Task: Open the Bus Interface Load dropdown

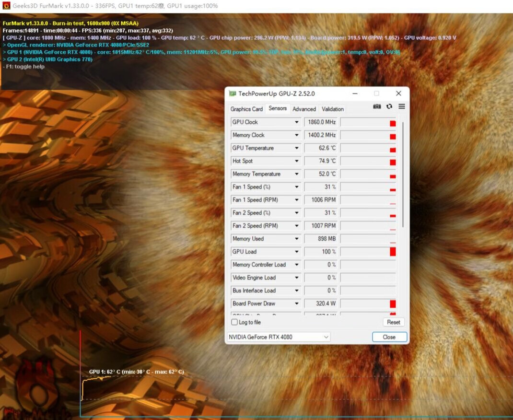Action: click(296, 291)
